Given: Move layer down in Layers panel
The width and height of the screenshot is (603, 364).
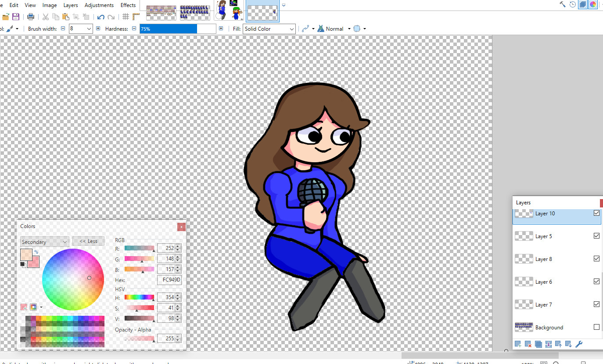Looking at the screenshot, I should point(568,344).
